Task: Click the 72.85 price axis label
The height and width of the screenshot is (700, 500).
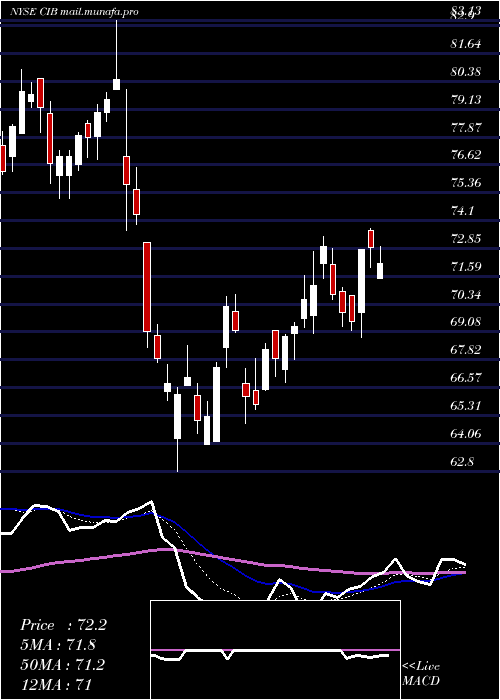Action: [466, 239]
